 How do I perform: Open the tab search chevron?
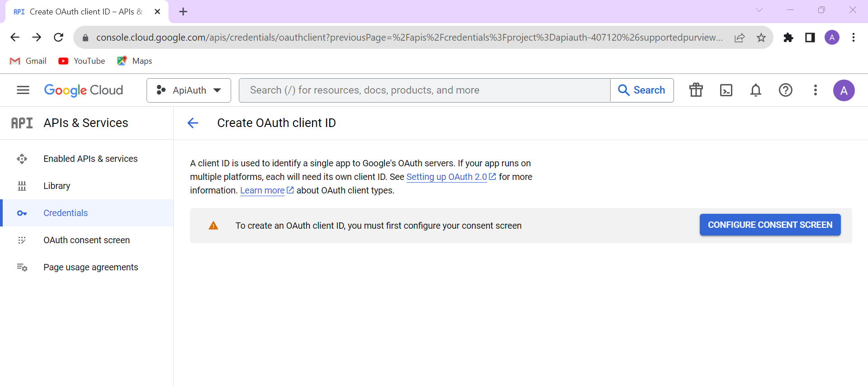[759, 10]
